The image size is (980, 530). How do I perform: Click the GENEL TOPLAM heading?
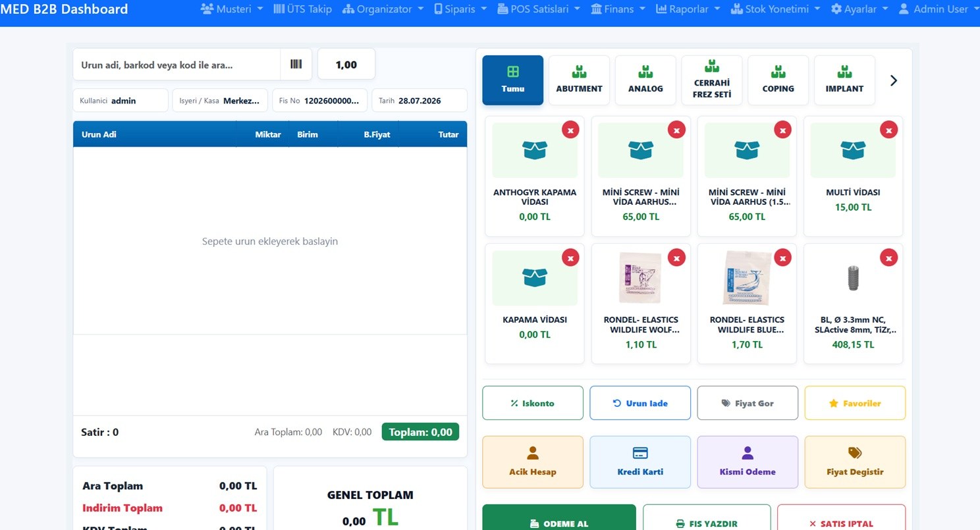370,495
